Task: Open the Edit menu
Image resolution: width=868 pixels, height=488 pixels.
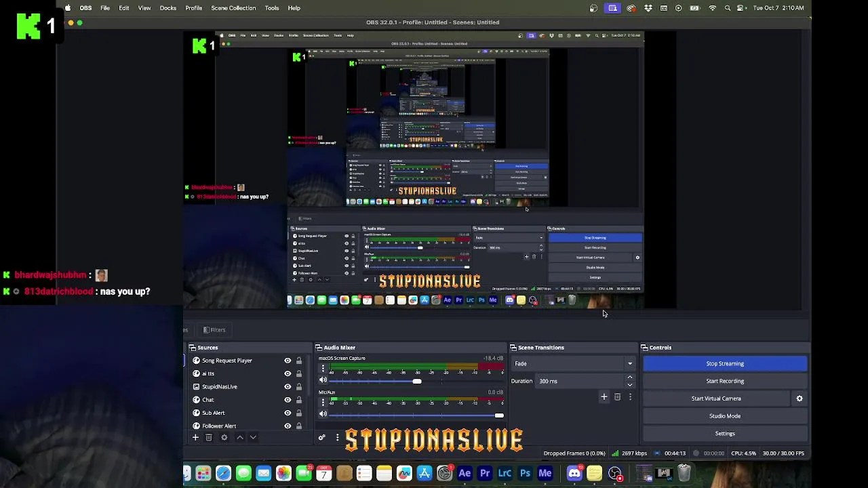Action: pyautogui.click(x=124, y=8)
